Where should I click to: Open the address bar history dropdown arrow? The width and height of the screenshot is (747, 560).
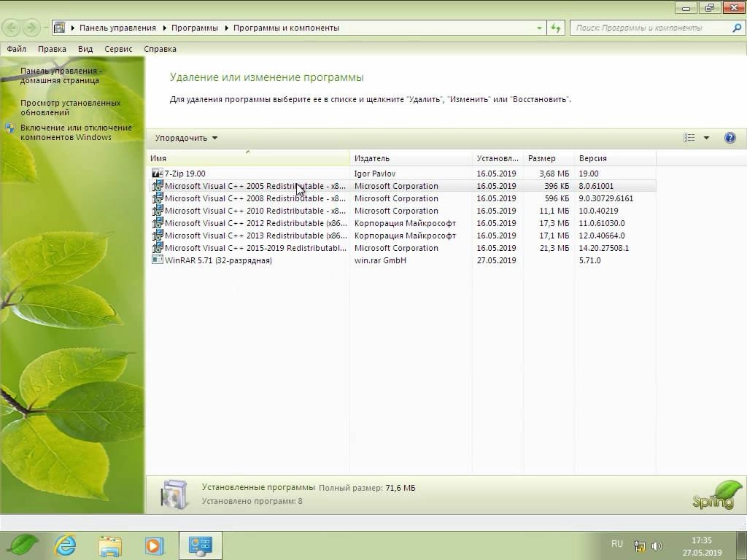click(x=539, y=28)
